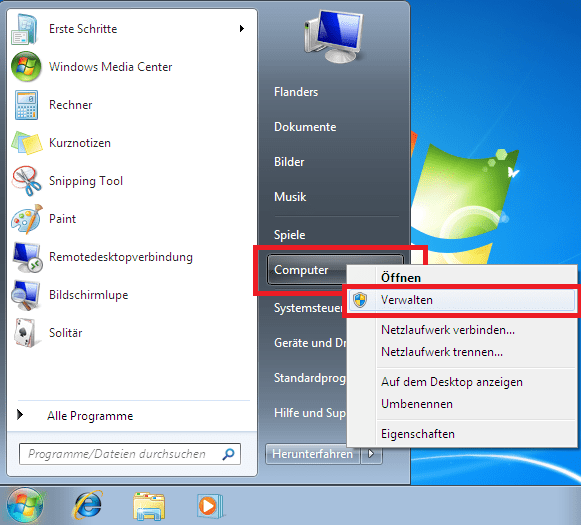Screen dimensions: 581x525
Task: Open Dokumente in Start menu
Action: click(305, 127)
